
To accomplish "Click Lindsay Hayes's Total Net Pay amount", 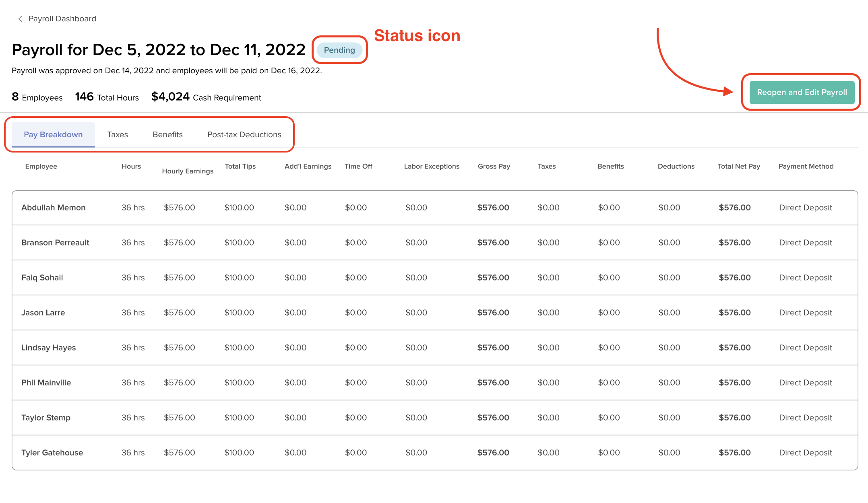I will [x=734, y=347].
